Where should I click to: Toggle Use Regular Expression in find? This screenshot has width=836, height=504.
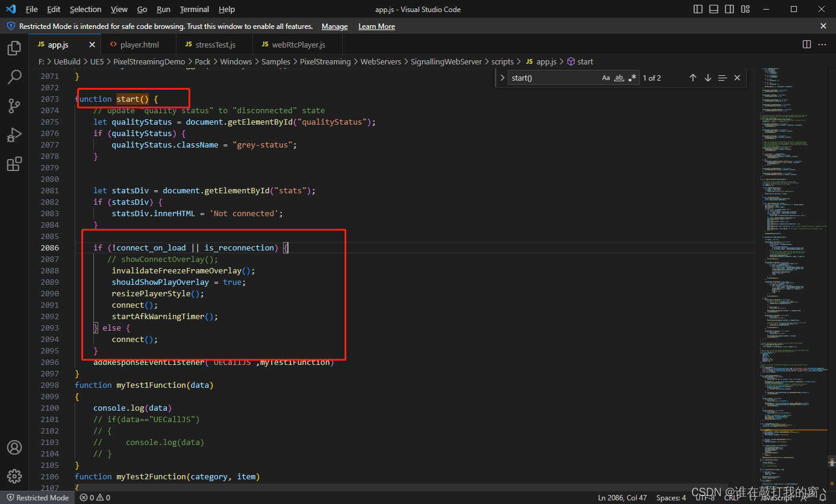click(632, 78)
